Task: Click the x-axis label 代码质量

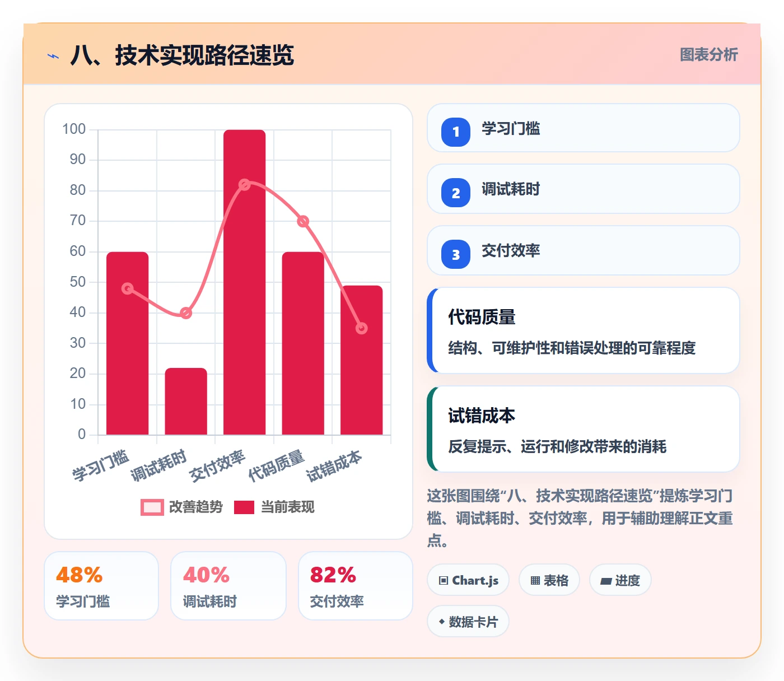Action: (x=276, y=465)
